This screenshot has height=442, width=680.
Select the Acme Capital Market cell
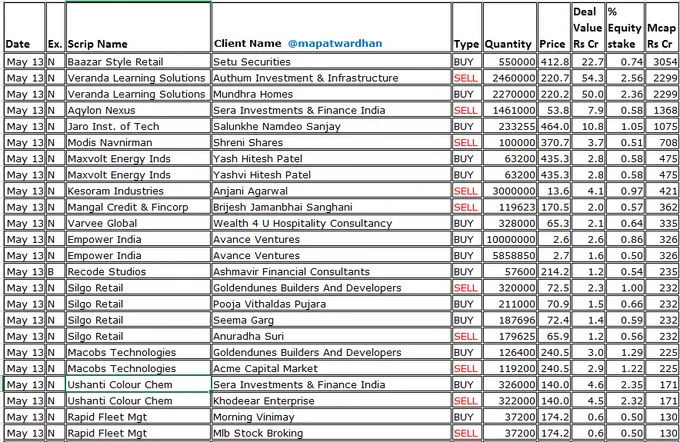pyautogui.click(x=332, y=369)
